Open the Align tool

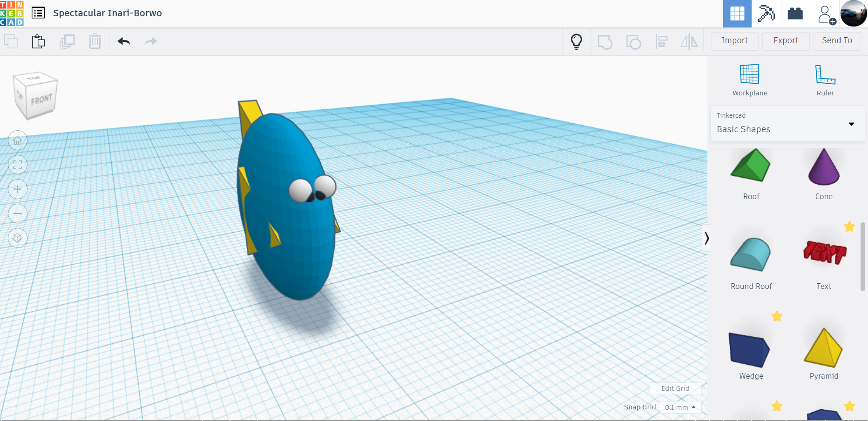tap(662, 42)
